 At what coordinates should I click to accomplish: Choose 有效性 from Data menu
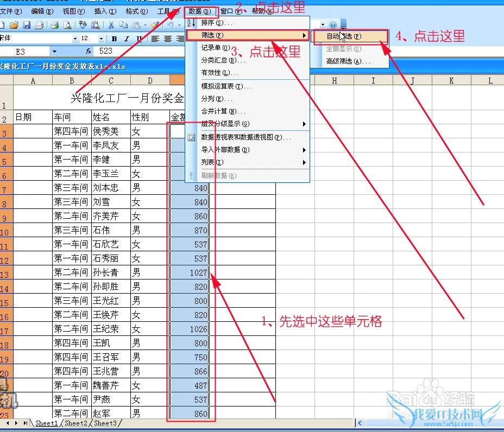(248, 73)
